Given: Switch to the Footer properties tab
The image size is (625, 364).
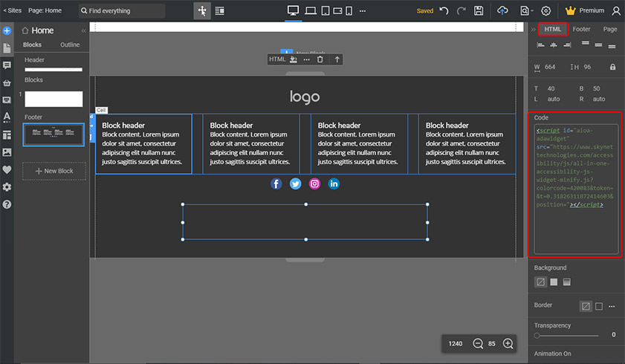Looking at the screenshot, I should (x=582, y=29).
